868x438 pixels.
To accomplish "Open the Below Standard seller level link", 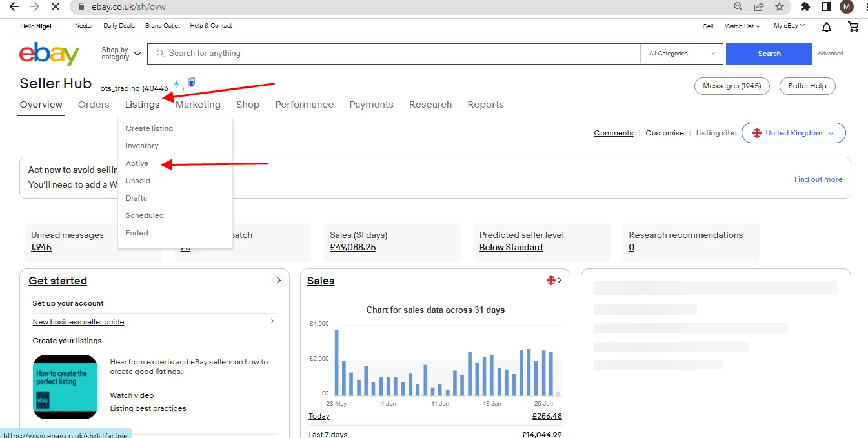I will click(511, 247).
